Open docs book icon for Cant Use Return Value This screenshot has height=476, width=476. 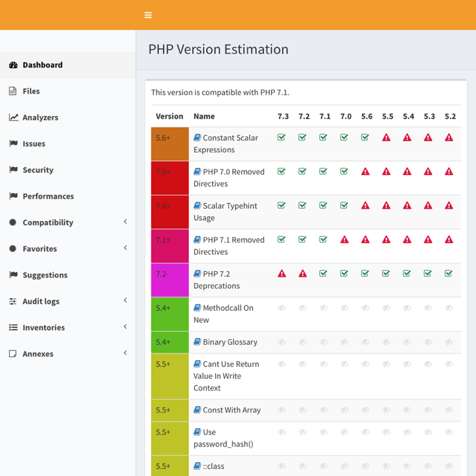point(197,363)
